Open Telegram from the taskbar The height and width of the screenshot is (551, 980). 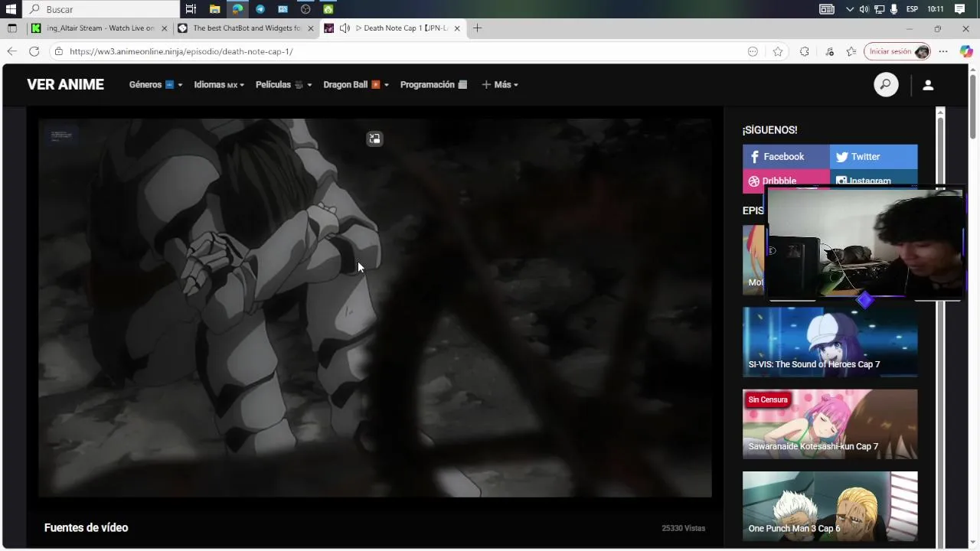click(x=260, y=9)
